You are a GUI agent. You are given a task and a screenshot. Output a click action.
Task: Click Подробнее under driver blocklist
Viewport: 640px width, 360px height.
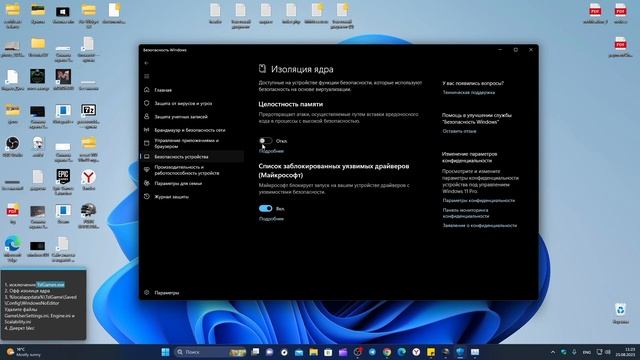click(x=271, y=219)
